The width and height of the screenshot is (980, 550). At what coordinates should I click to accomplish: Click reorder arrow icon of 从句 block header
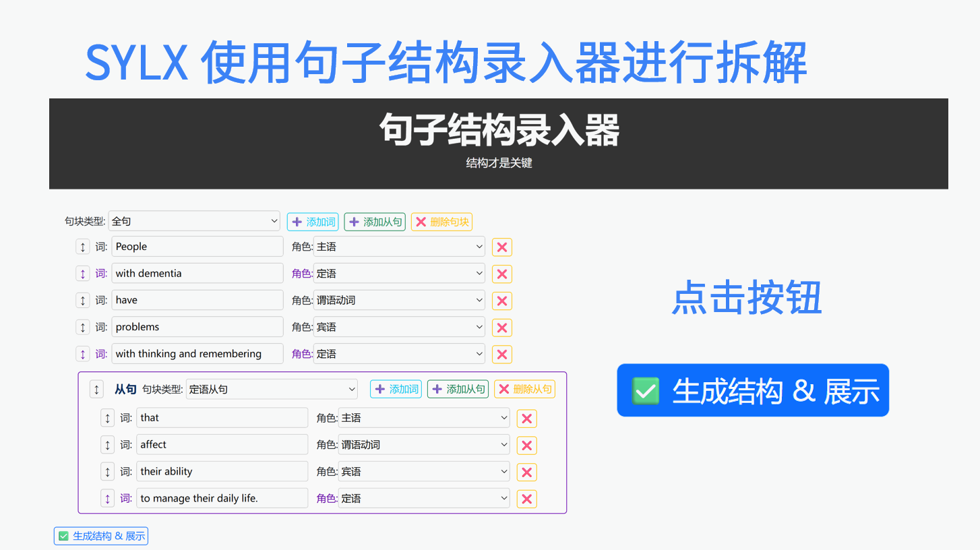click(x=97, y=390)
